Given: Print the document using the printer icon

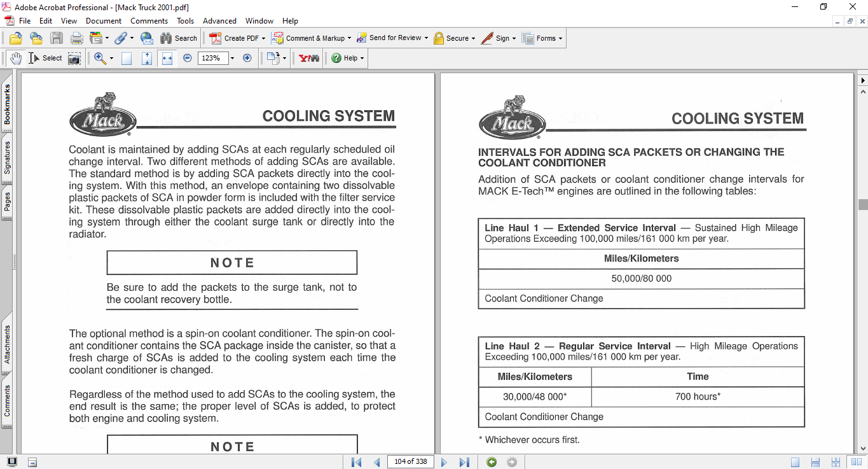Looking at the screenshot, I should (x=76, y=38).
